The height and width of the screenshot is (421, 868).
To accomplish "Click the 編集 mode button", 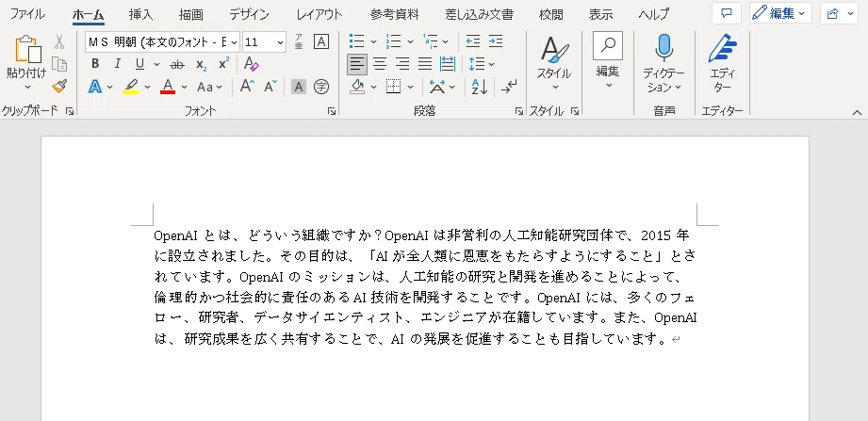I will (x=780, y=13).
